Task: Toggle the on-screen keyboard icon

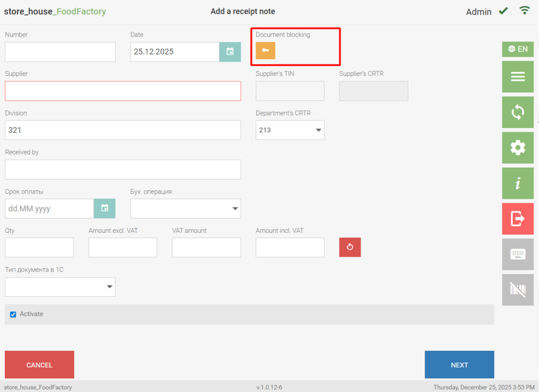Action: tap(517, 254)
